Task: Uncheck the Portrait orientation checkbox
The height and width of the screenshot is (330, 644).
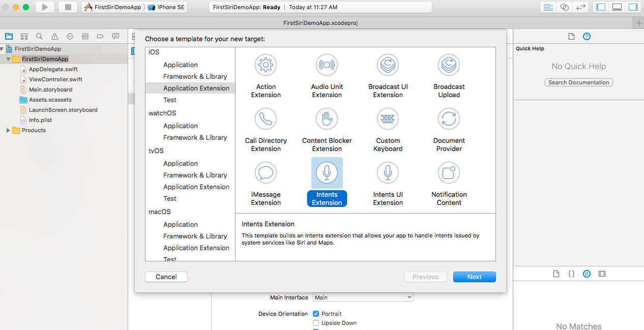Action: click(316, 314)
